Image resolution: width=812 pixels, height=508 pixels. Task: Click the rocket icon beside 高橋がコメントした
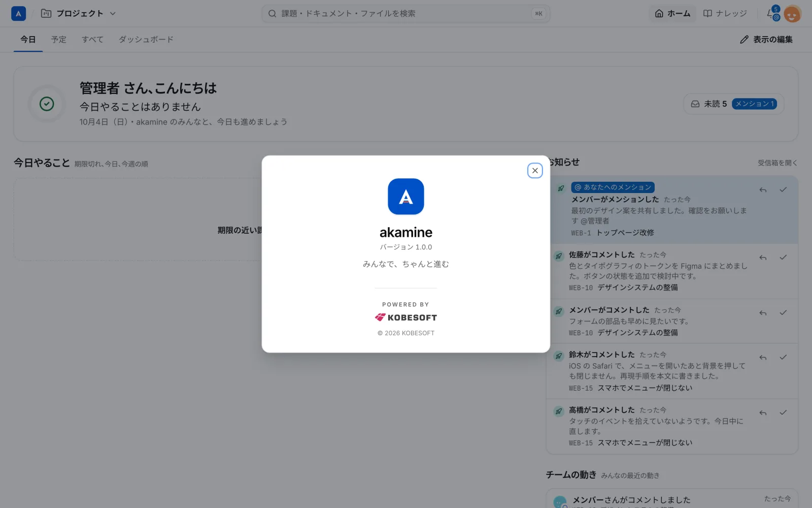point(559,411)
